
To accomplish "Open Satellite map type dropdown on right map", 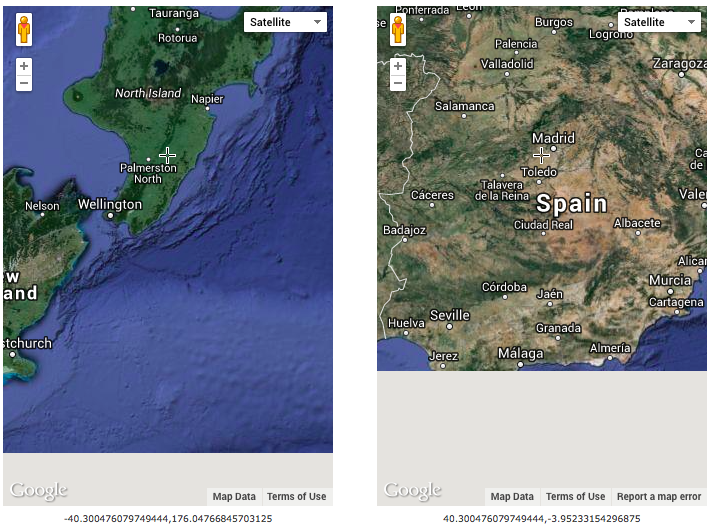I will [658, 22].
